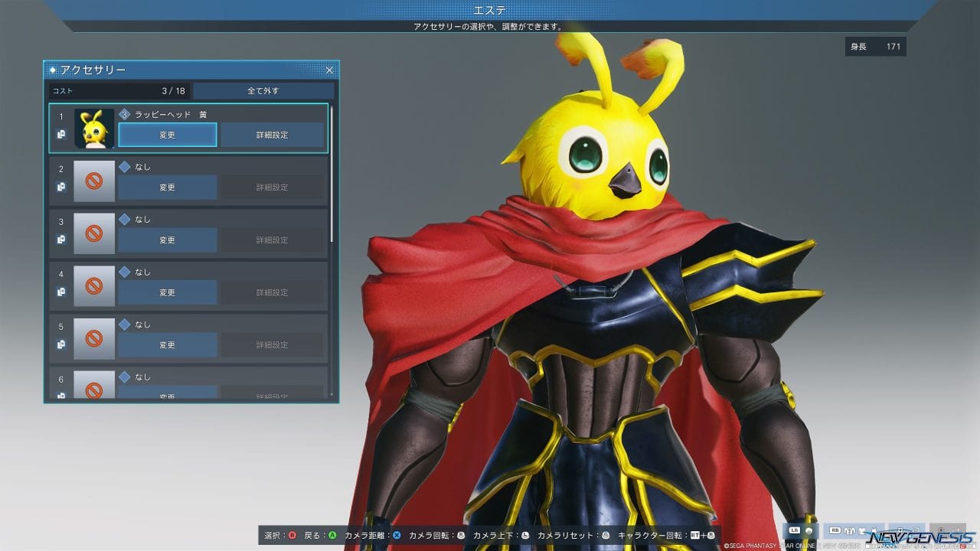This screenshot has height=551, width=980.
Task: Click the diamond icon in slot 6
Action: (x=125, y=377)
